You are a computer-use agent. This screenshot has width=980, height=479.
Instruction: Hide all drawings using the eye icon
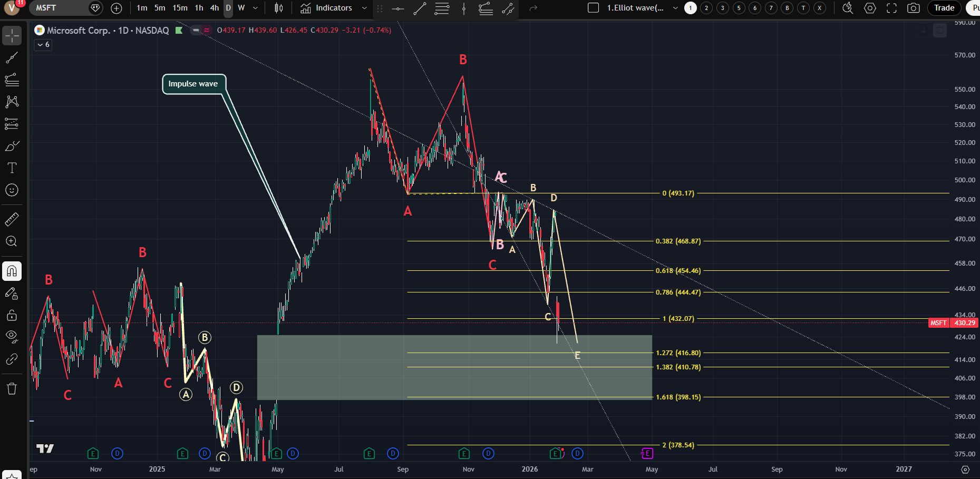click(12, 336)
